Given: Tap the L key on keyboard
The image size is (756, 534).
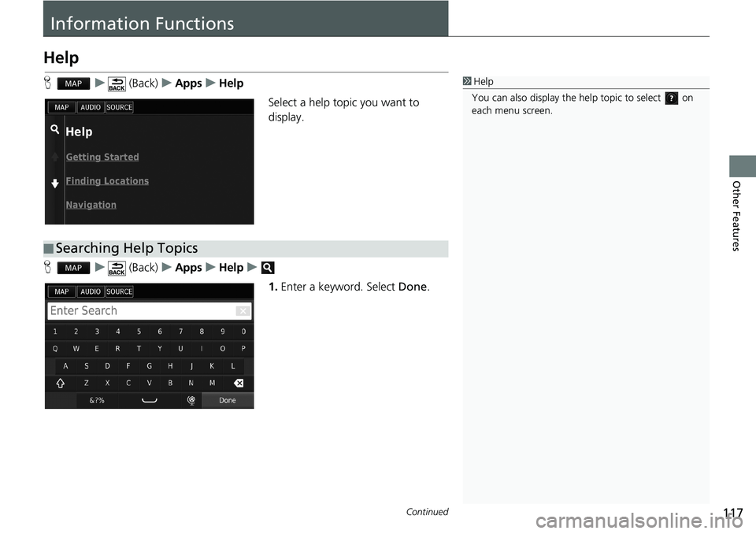Looking at the screenshot, I should [x=233, y=366].
